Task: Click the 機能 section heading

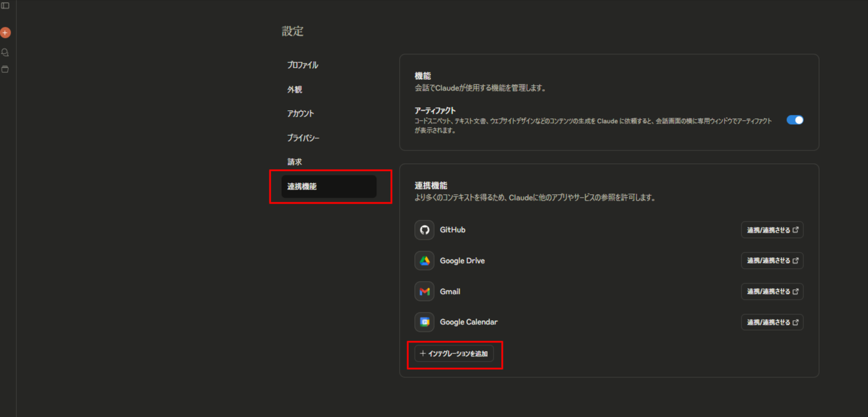Action: (423, 76)
